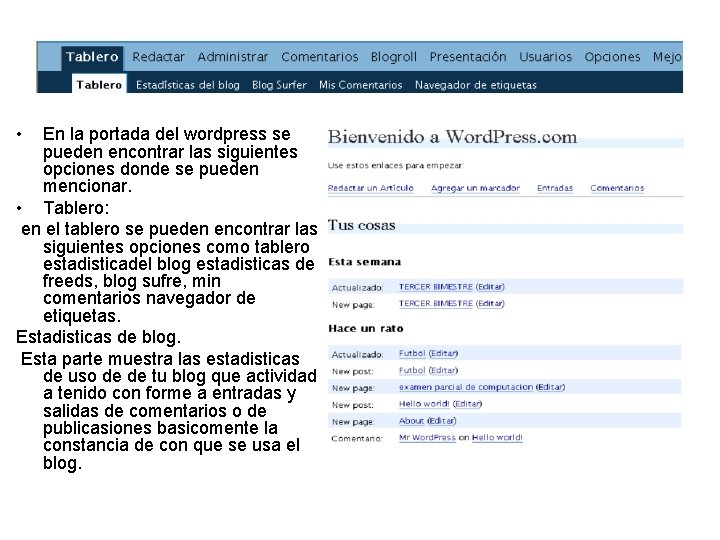Open TERCER BIMESTRE in the Actualizado row under Esta semana
Screen dimensions: 720x540
pyautogui.click(x=436, y=287)
